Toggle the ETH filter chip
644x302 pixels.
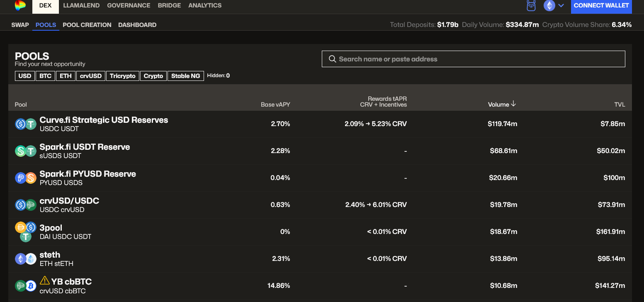click(x=66, y=76)
